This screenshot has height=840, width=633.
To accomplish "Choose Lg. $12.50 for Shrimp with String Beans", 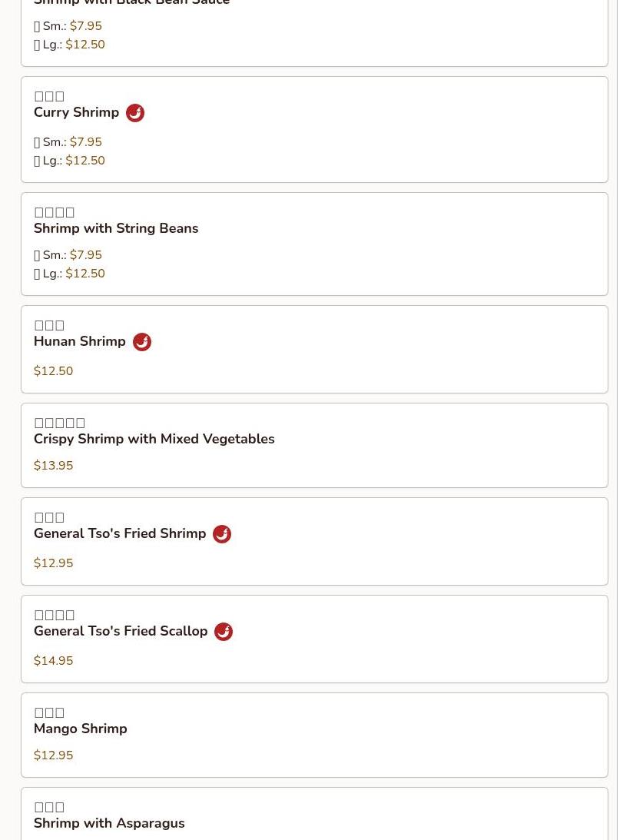I will pyautogui.click(x=69, y=274).
